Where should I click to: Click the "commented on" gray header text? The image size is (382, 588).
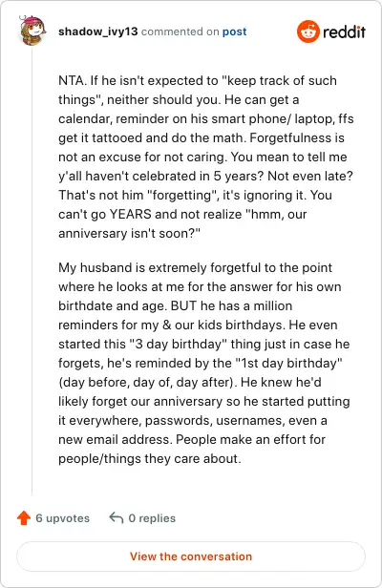tap(180, 31)
